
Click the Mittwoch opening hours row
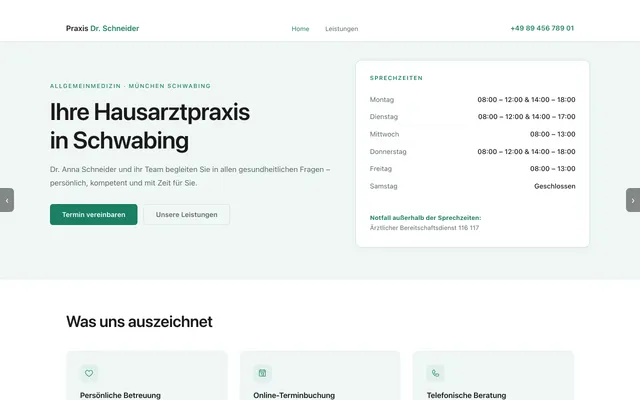coord(472,134)
